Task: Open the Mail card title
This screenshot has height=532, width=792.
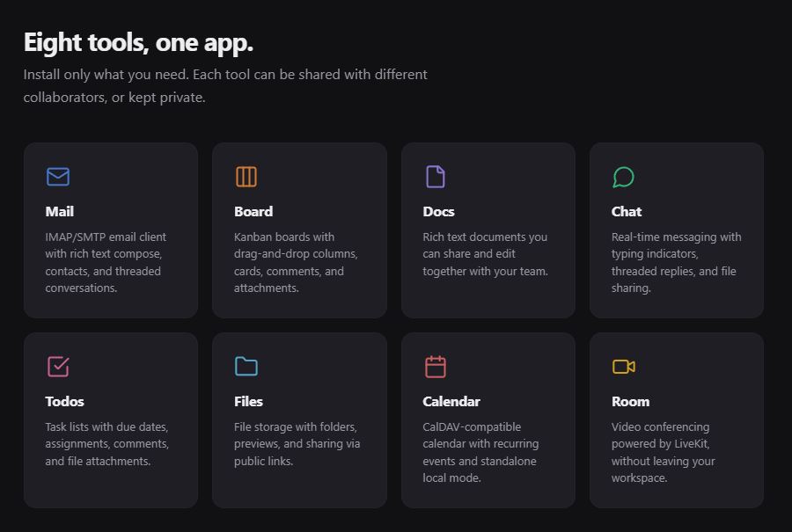Action: pos(60,211)
